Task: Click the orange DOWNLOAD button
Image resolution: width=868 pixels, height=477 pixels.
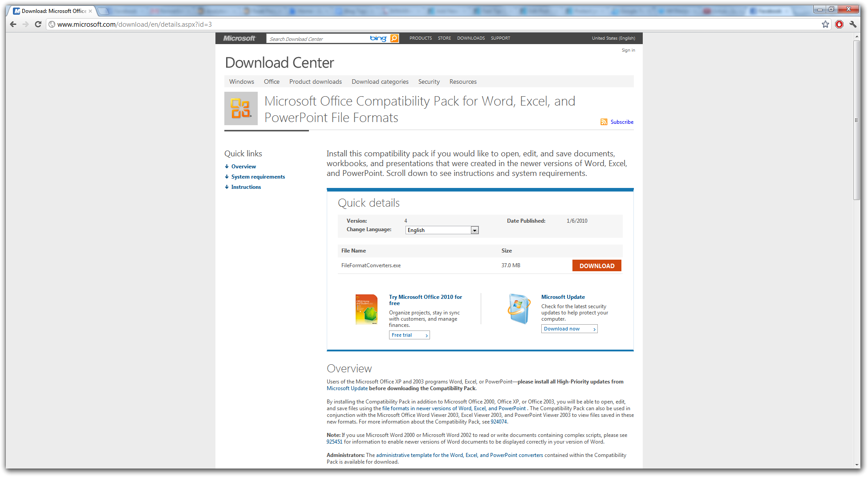Action: pyautogui.click(x=597, y=265)
